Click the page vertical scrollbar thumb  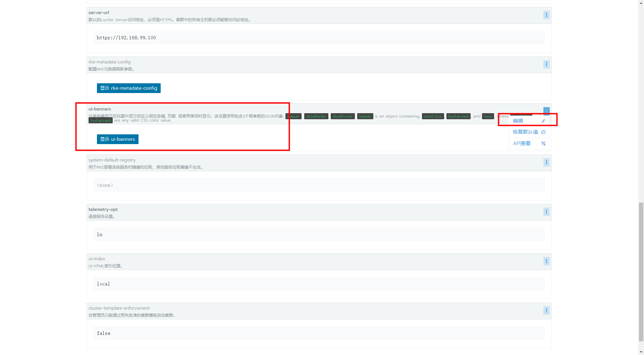pos(641,272)
